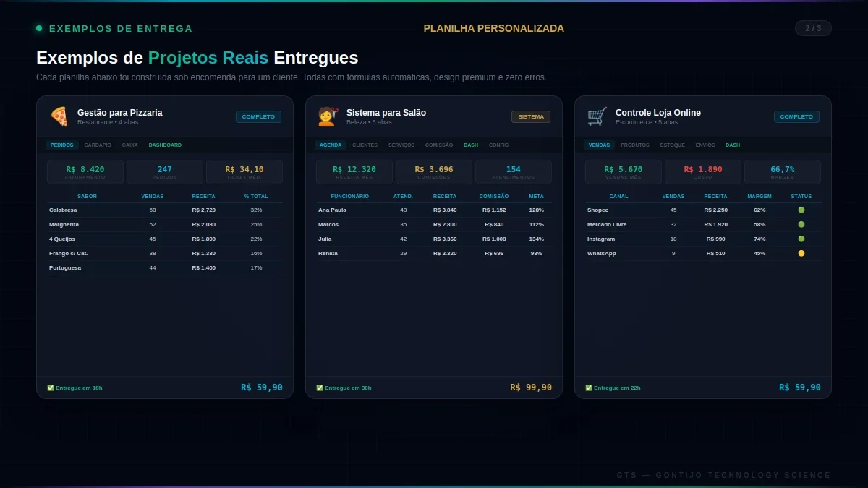868x488 pixels.
Task: Click the Status column header
Action: click(x=801, y=196)
